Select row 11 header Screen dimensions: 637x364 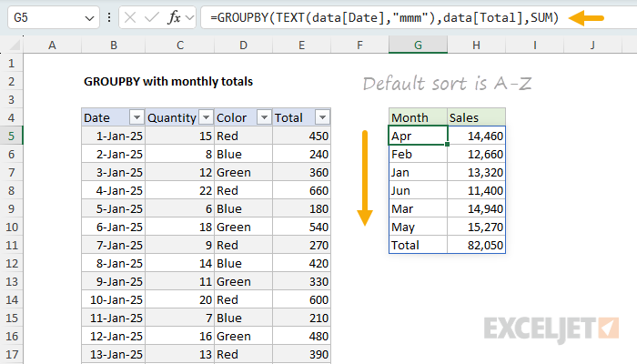pyautogui.click(x=11, y=245)
